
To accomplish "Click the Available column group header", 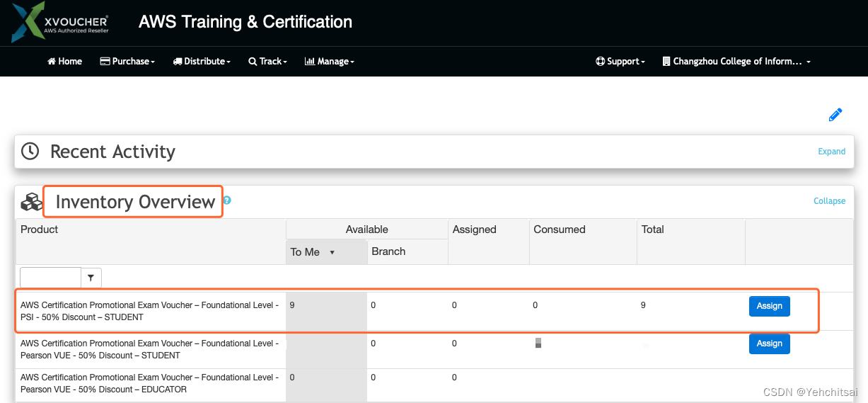I will tap(366, 229).
